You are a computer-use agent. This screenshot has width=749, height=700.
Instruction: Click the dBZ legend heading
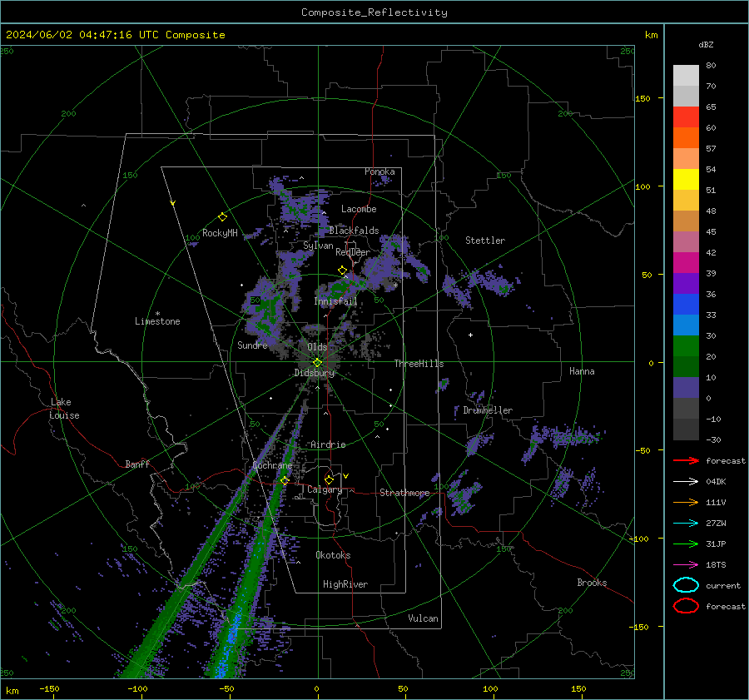pos(706,44)
